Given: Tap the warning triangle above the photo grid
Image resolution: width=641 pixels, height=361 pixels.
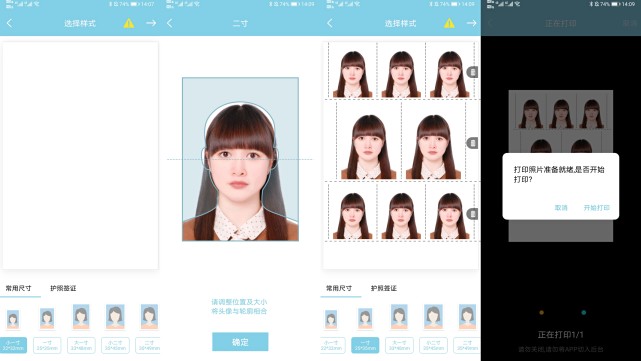Looking at the screenshot, I should tap(449, 23).
